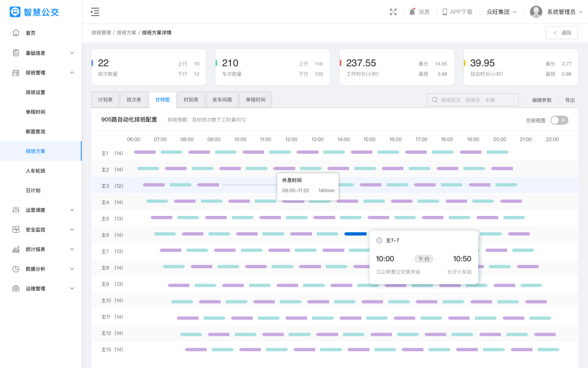This screenshot has width=588, height=368.
Task: Click the 编辑参数 link
Action: [542, 100]
